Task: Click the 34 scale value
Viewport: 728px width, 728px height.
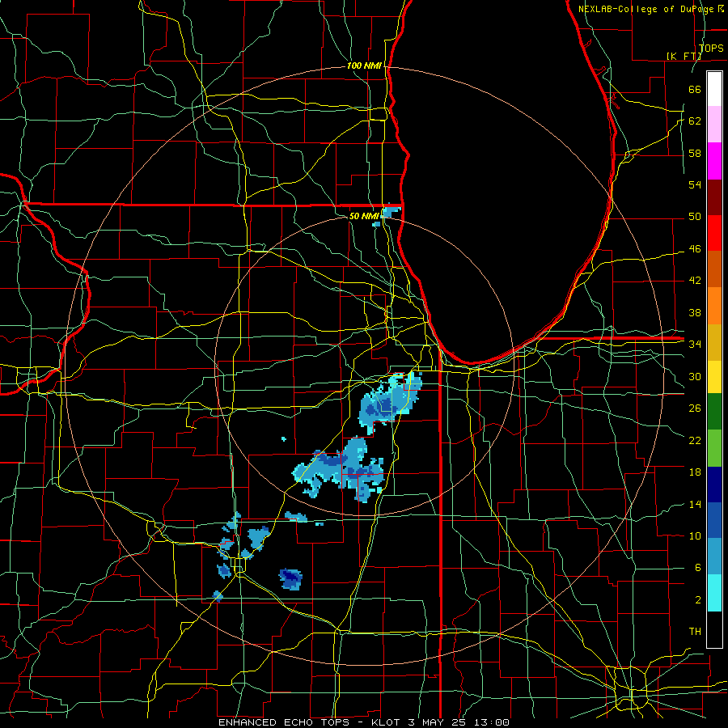Action: click(695, 344)
